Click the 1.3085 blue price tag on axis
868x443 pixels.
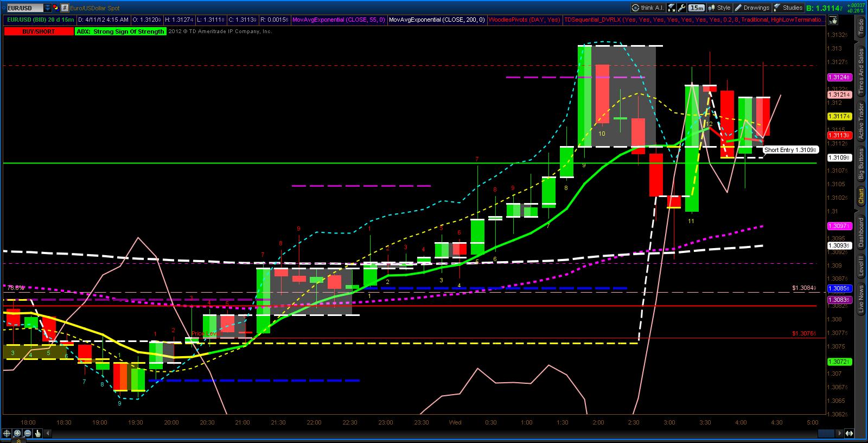tap(839, 288)
